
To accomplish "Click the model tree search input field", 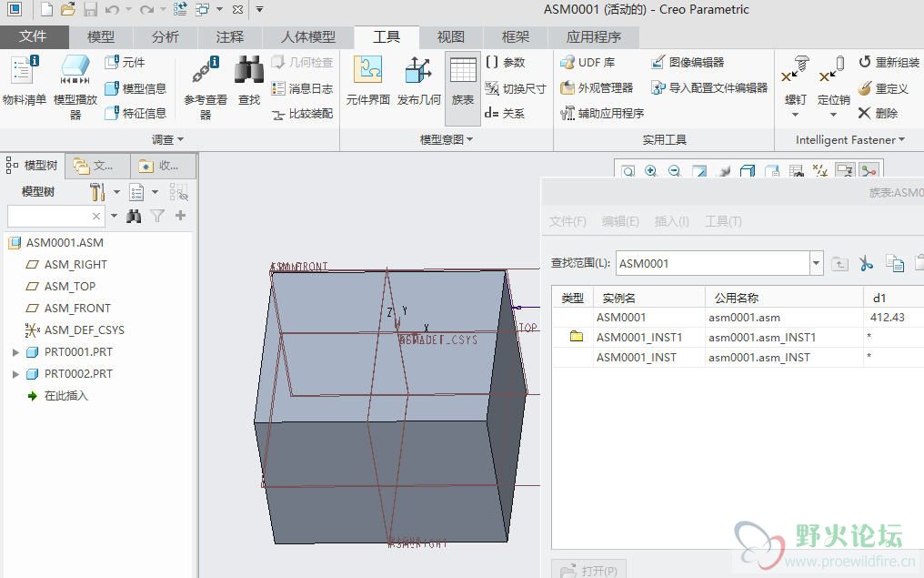I will point(56,217).
